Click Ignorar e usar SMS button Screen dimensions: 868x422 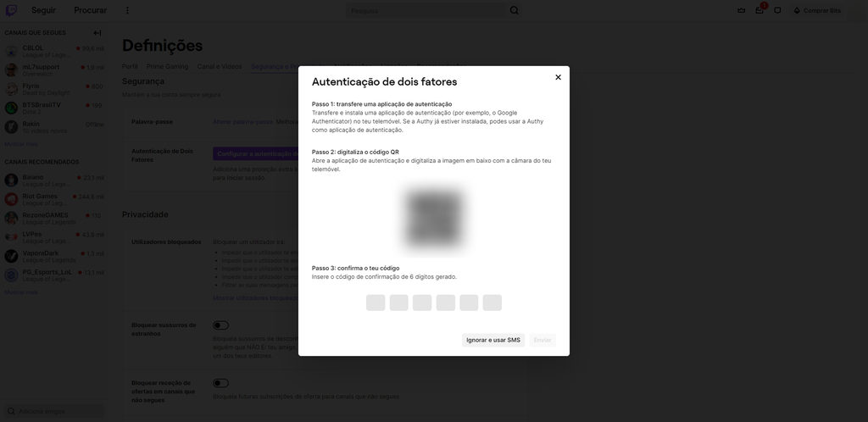click(493, 340)
